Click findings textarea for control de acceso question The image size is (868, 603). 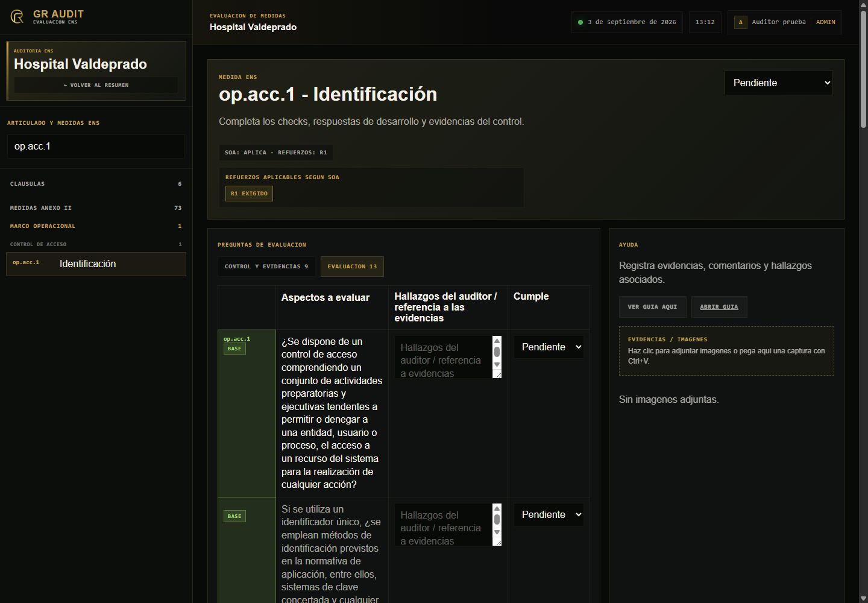448,357
